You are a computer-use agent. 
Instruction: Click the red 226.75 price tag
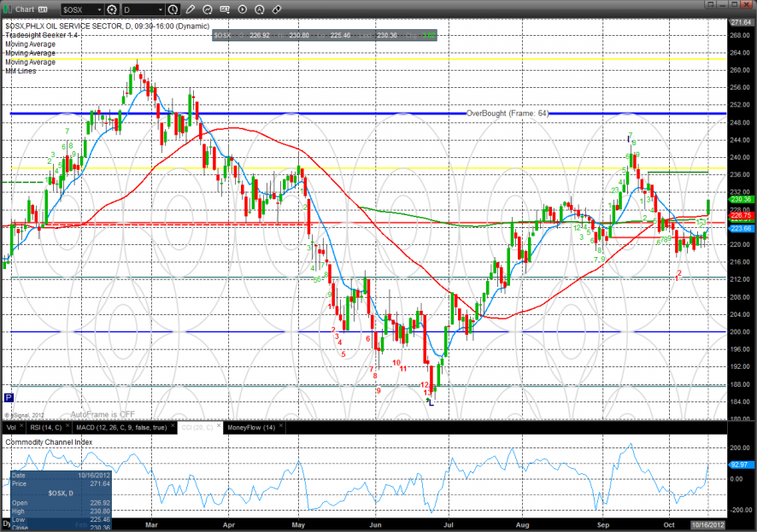click(x=741, y=215)
